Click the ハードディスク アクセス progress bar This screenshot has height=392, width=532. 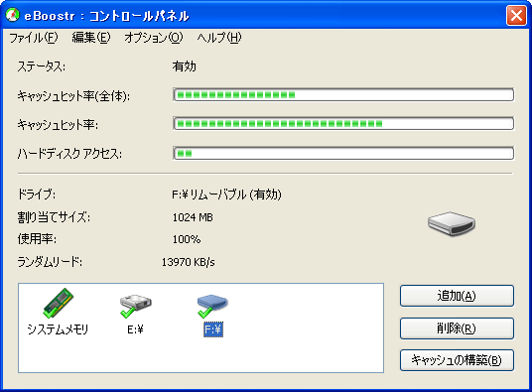(343, 153)
